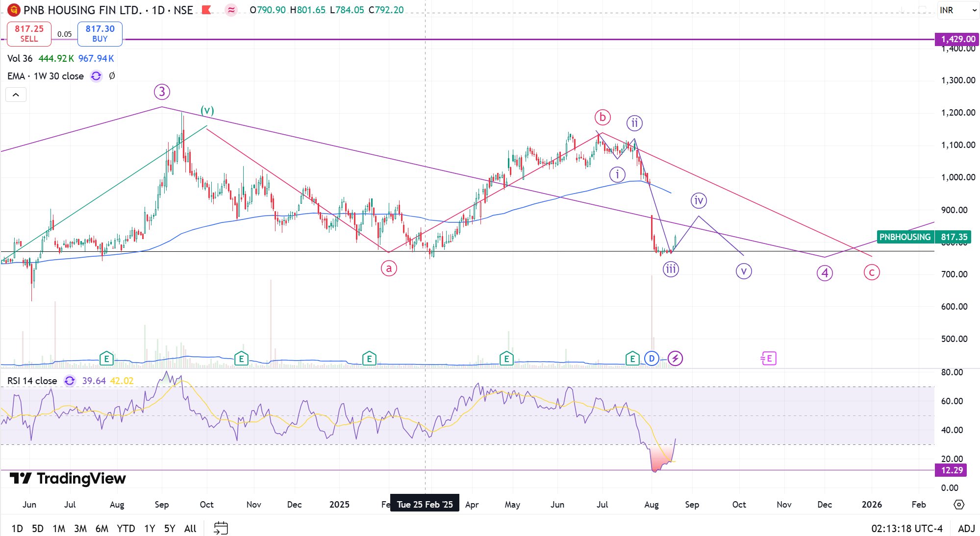
Task: Open the go to date calendar icon
Action: [221, 528]
